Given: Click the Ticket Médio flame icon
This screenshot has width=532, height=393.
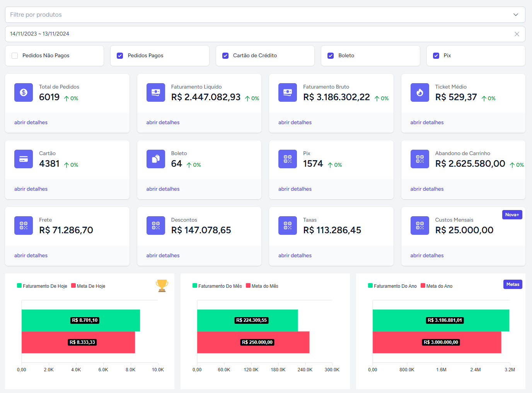Looking at the screenshot, I should click(x=420, y=92).
